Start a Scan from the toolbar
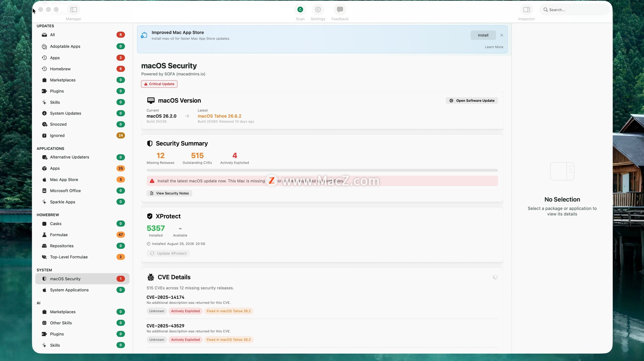644x361 pixels. tap(300, 10)
